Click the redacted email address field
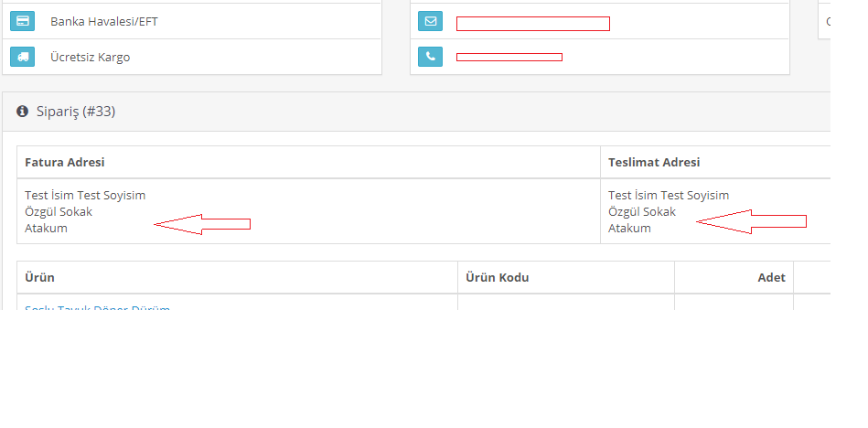The height and width of the screenshot is (428, 868). [x=533, y=24]
